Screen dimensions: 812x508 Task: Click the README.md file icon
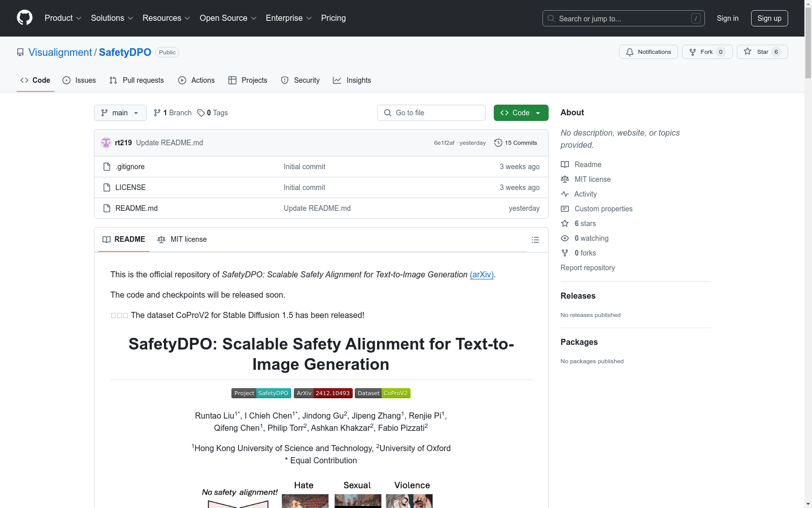point(107,208)
